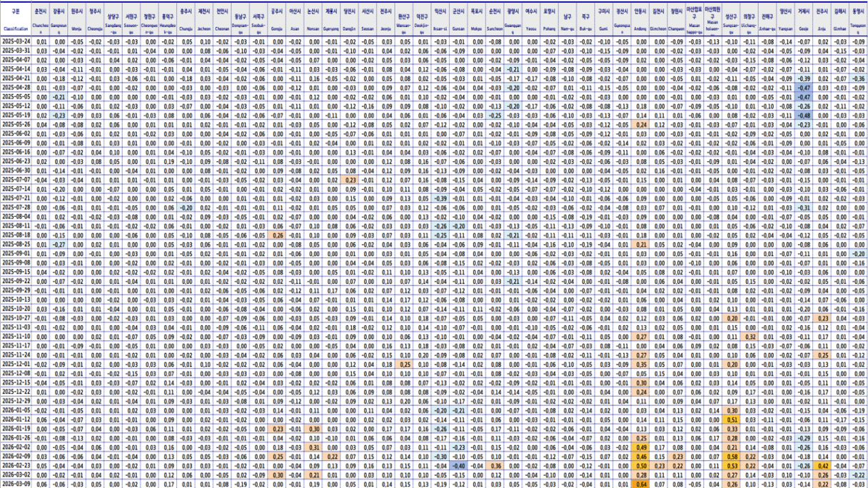This screenshot has width=868, height=488.
Task: Click the Changwon column header
Action: coord(676,20)
